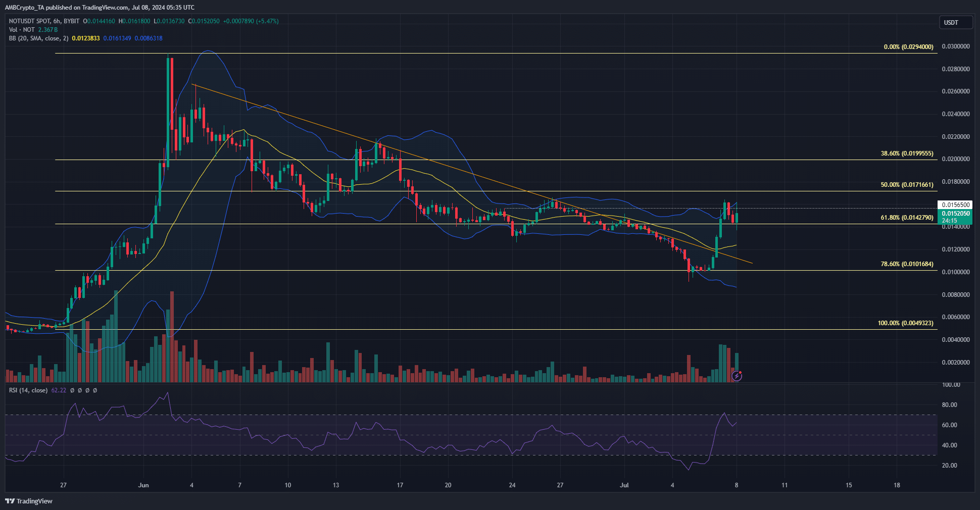Click the AMBCrypto_TA published header text
The image size is (980, 510).
point(100,8)
